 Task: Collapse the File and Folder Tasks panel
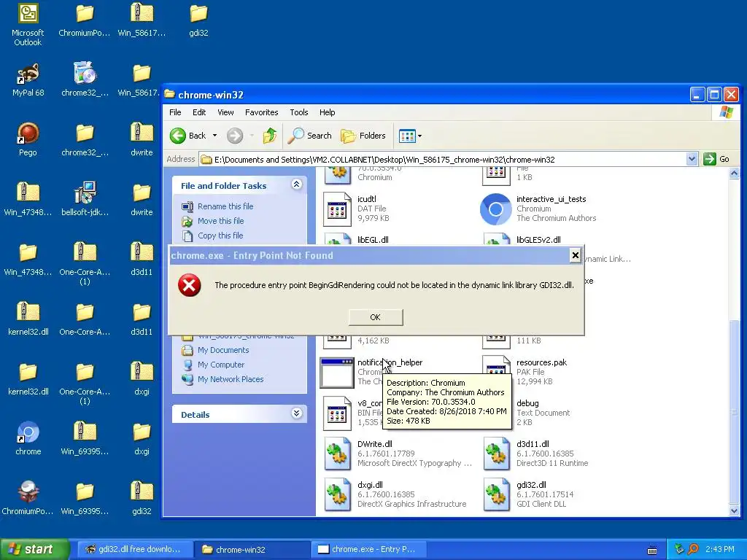click(296, 184)
